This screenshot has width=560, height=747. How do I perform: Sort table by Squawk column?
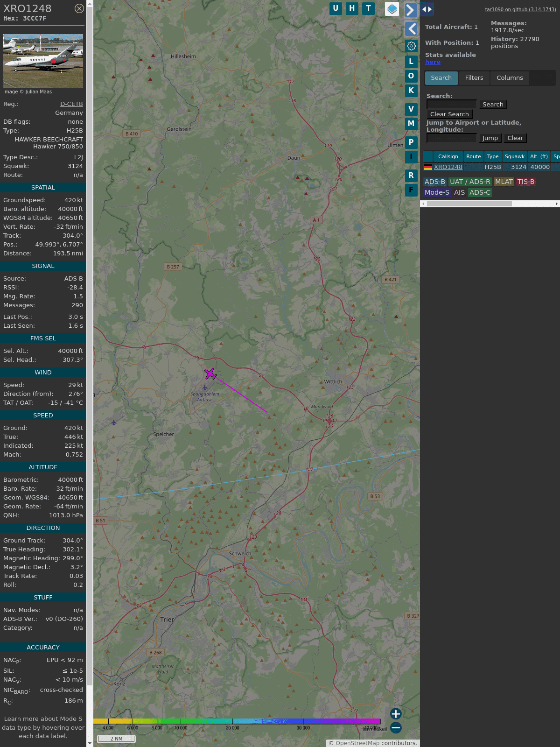tap(515, 157)
